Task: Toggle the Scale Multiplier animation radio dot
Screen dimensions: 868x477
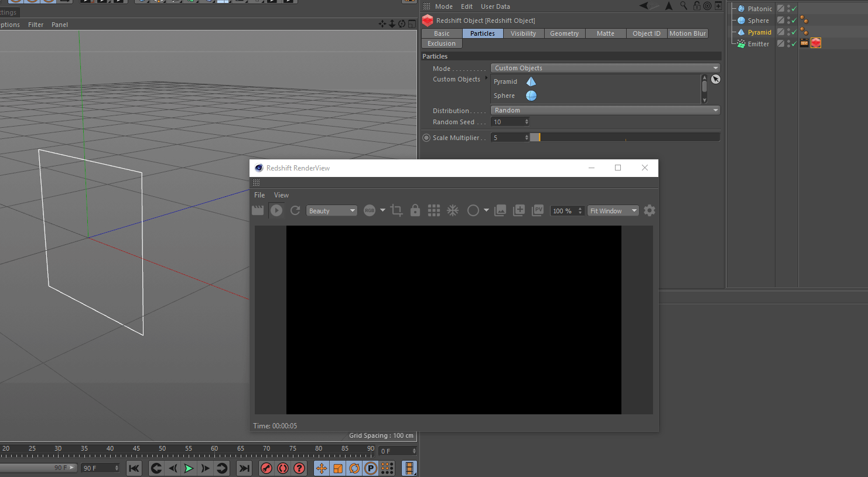Action: [426, 138]
